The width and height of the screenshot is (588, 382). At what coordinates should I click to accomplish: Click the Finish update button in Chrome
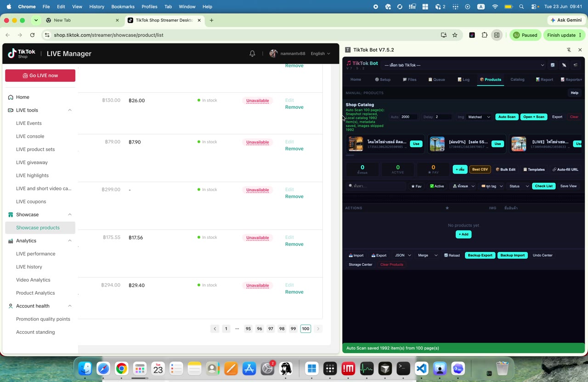(x=565, y=35)
